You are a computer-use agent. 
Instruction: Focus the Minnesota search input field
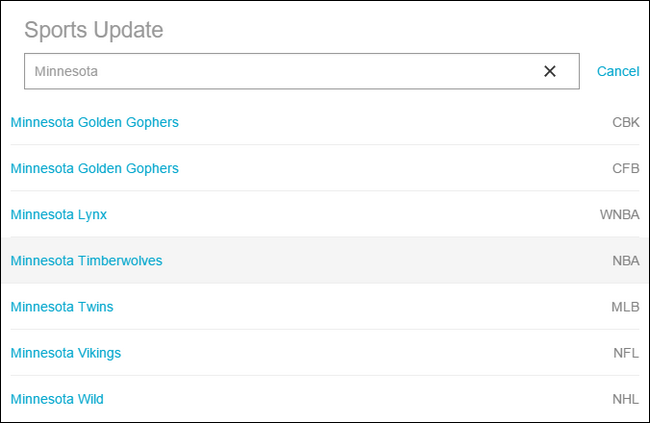click(280, 71)
